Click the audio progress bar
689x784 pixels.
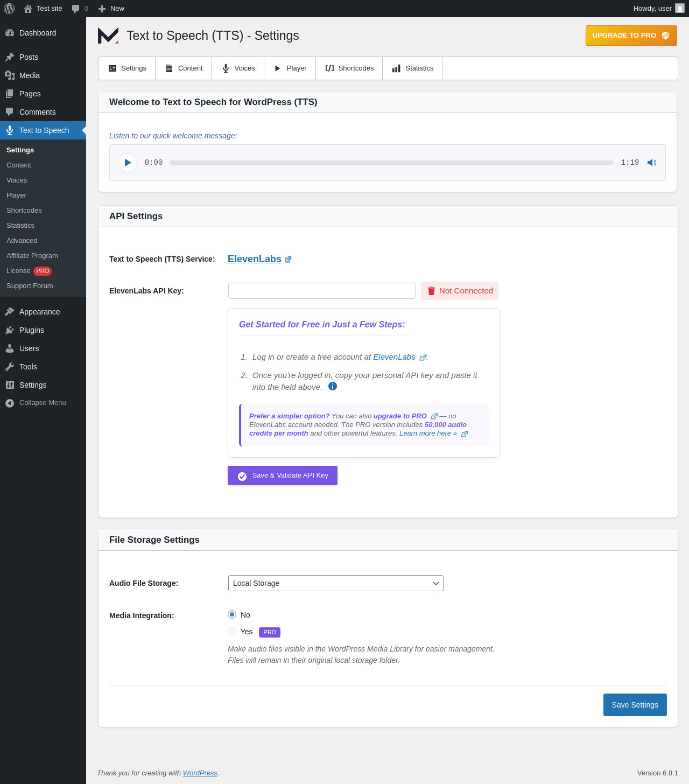pyautogui.click(x=392, y=163)
